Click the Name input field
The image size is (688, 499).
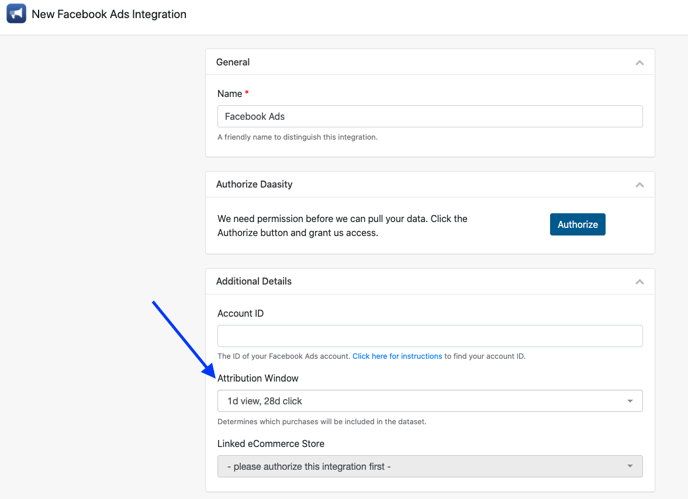point(430,116)
